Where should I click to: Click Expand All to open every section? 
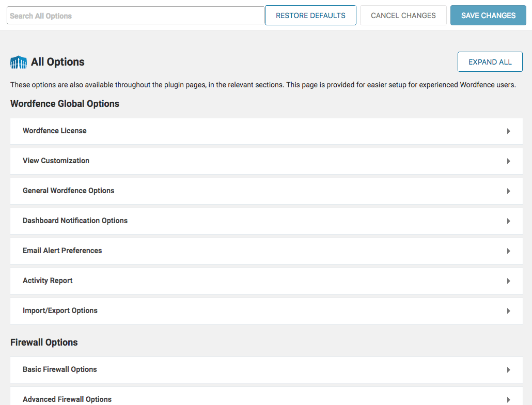(490, 62)
